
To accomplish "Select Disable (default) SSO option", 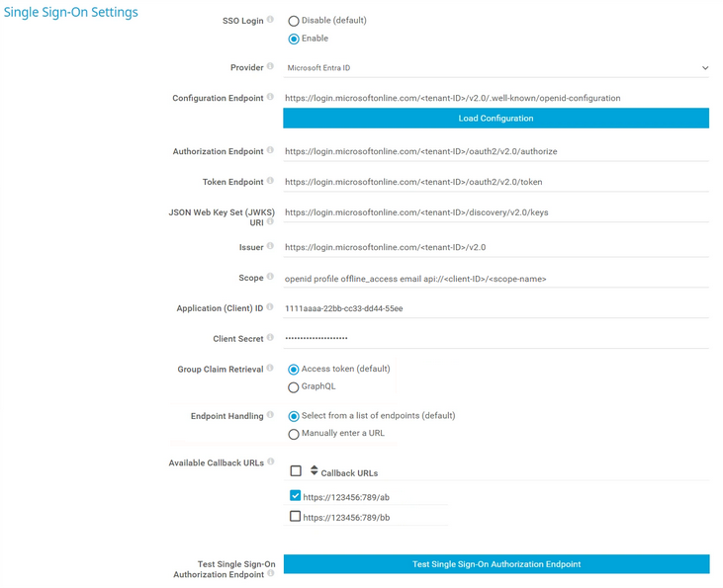I will (294, 21).
